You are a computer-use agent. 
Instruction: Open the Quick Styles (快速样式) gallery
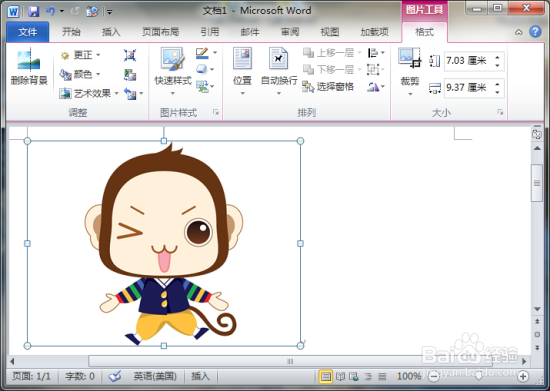point(173,72)
